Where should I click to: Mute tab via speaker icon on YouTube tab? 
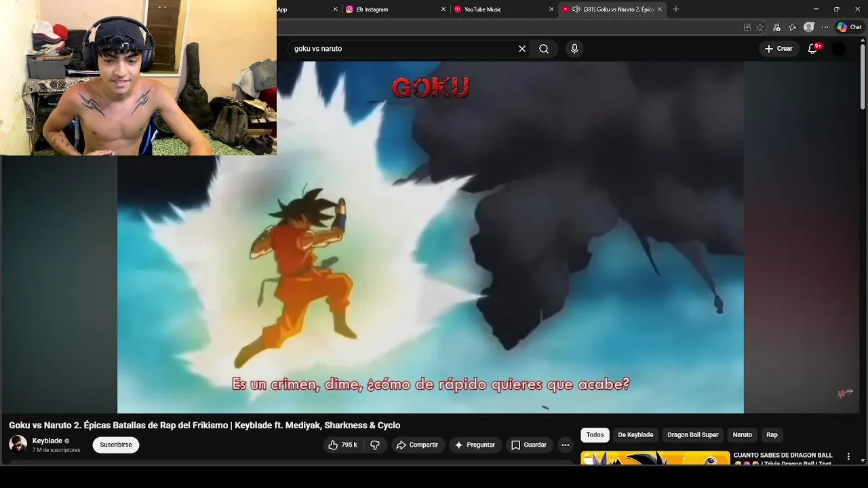pyautogui.click(x=576, y=9)
